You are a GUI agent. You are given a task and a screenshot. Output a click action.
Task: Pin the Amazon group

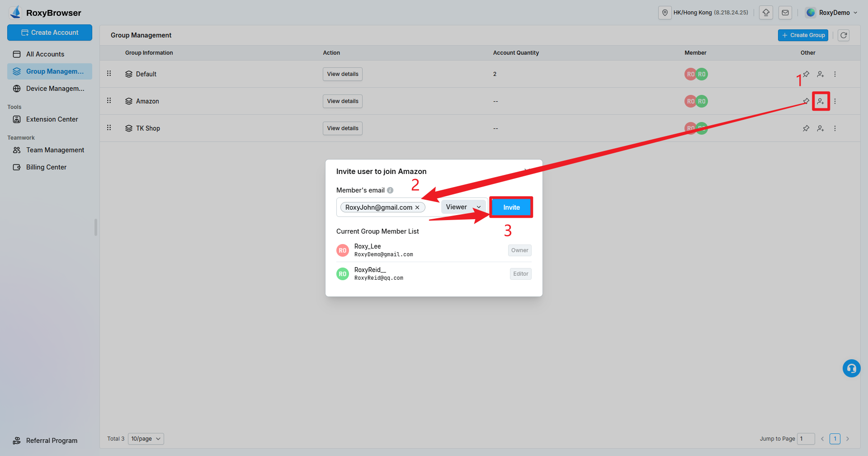[806, 101]
